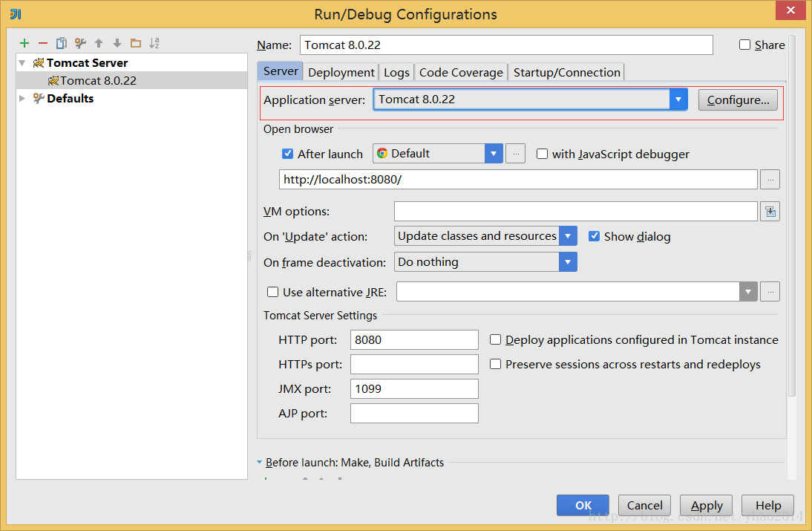The image size is (812, 531).
Task: Click Tomcat Server group icon
Action: point(39,62)
